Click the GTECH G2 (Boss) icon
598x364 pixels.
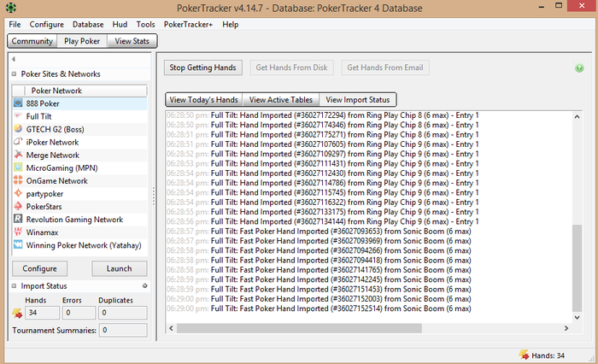pos(18,129)
